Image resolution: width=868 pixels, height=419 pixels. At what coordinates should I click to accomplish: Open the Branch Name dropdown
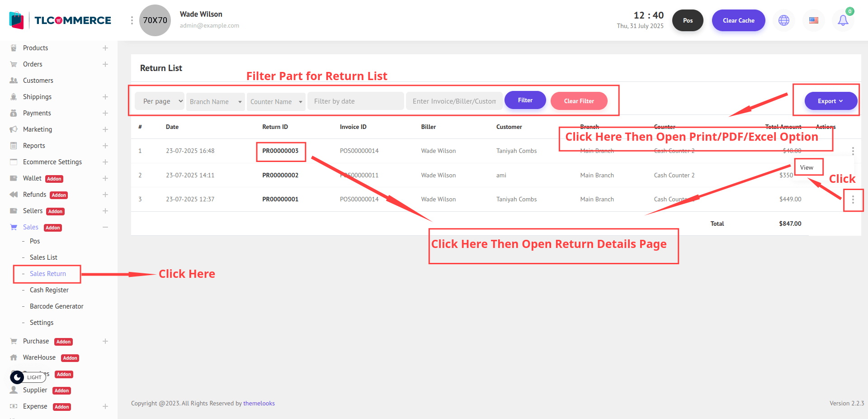tap(215, 102)
